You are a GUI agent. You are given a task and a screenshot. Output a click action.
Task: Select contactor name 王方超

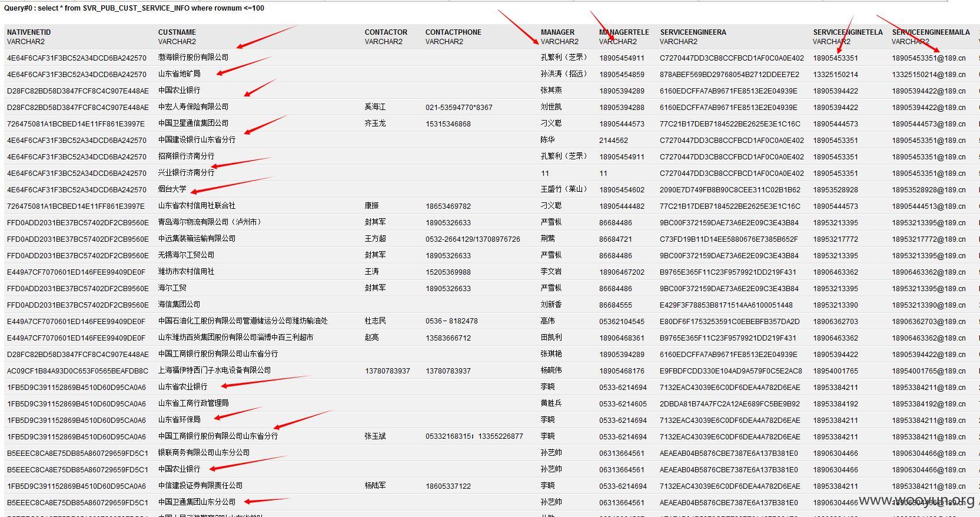click(x=375, y=238)
